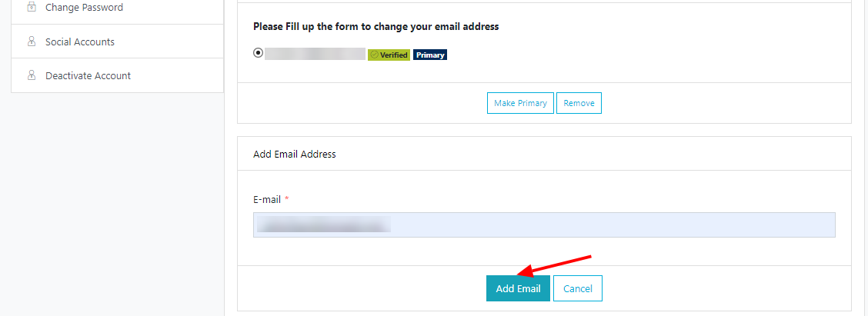Screen dimensions: 868x316
Task: Click the Deactivate Account person icon
Action: point(32,75)
